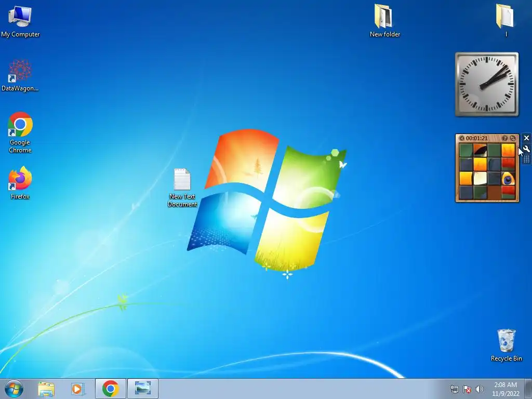Click the black beak puzzle tile
532x399 pixels.
point(480,150)
